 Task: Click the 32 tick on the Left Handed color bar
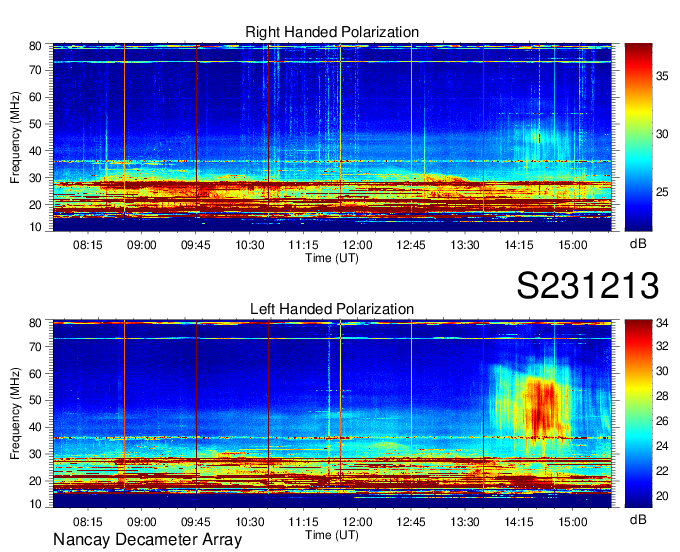(662, 346)
